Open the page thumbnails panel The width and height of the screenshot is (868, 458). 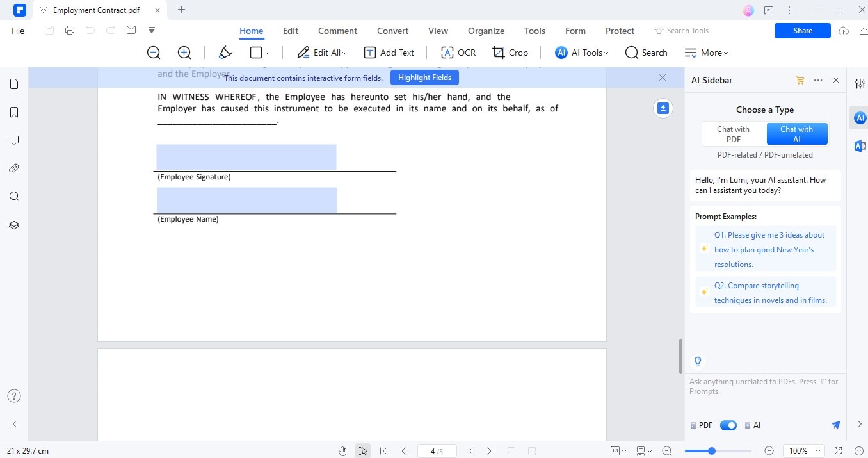(x=14, y=84)
